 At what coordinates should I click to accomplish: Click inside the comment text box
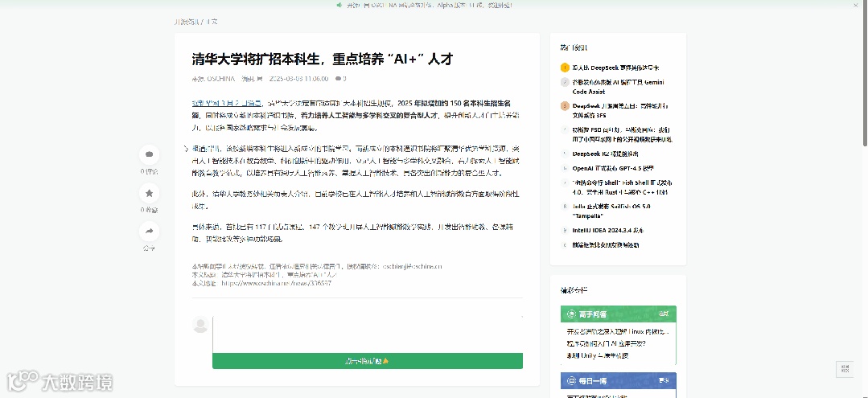pos(368,334)
